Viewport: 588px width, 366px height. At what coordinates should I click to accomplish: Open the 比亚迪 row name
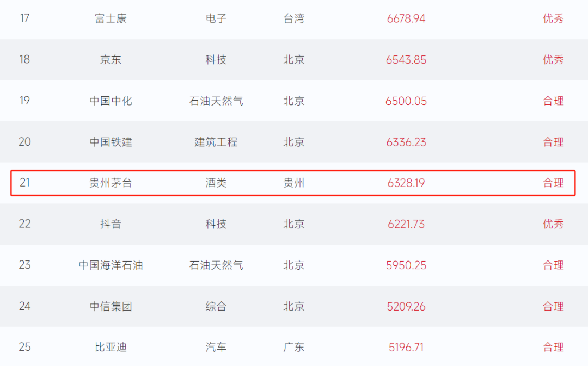click(x=111, y=347)
